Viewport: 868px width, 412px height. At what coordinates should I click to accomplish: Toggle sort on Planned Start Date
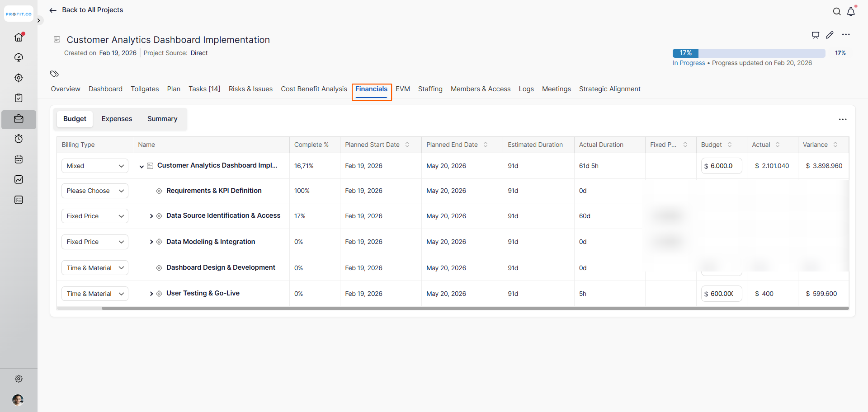pyautogui.click(x=407, y=145)
